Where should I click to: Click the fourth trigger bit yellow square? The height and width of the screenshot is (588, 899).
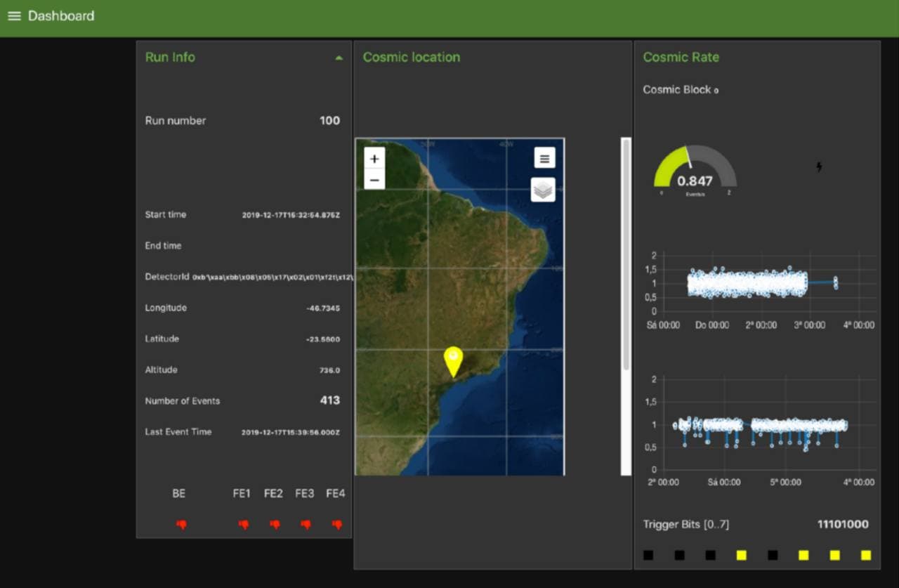(742, 555)
